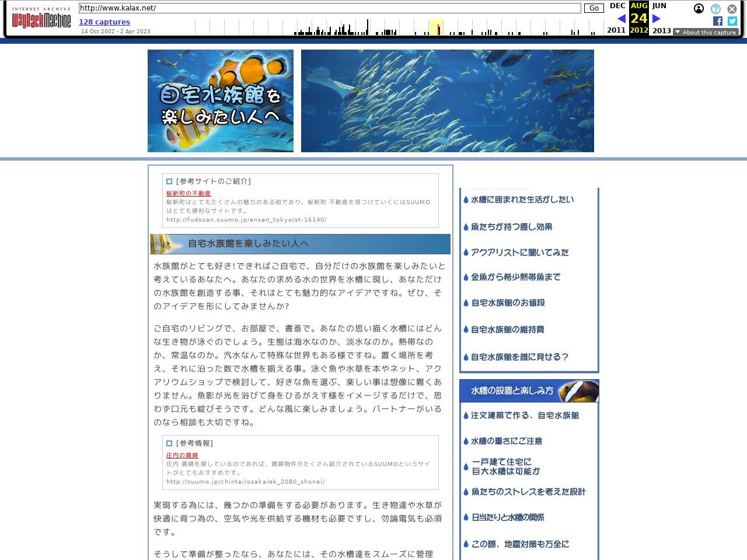Select JUN 2013 capture month
Viewport: 747px width, 560px height.
pyautogui.click(x=659, y=6)
